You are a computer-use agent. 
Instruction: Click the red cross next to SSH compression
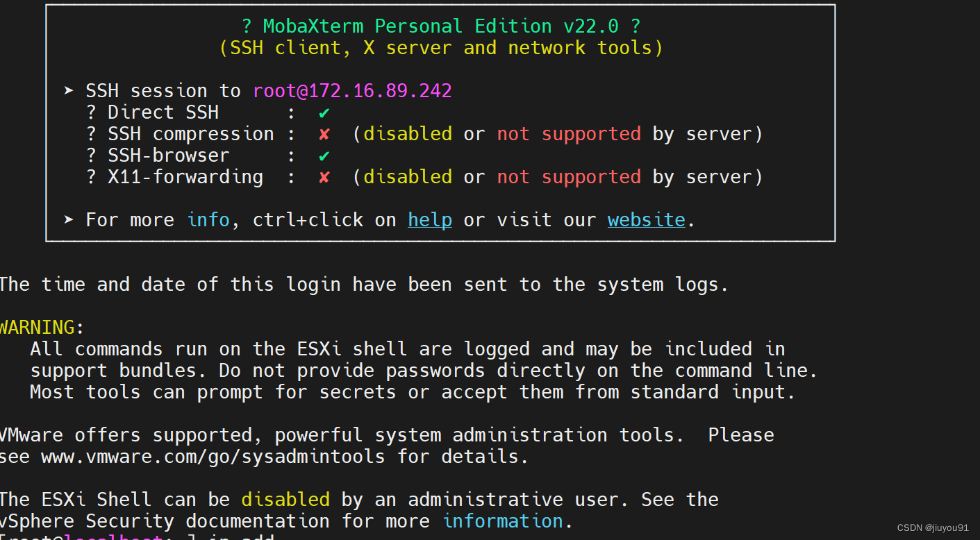(324, 134)
